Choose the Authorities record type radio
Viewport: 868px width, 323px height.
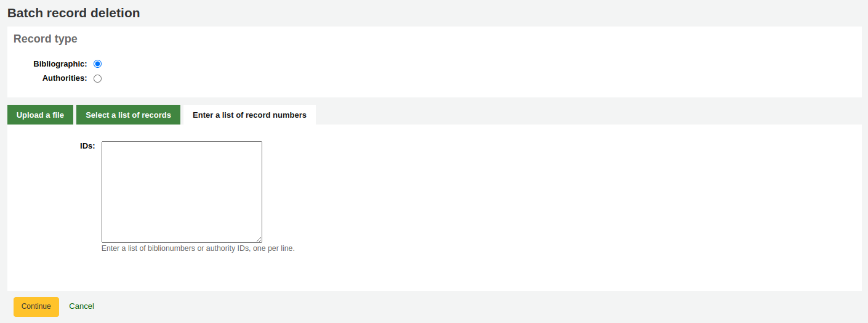tap(97, 79)
